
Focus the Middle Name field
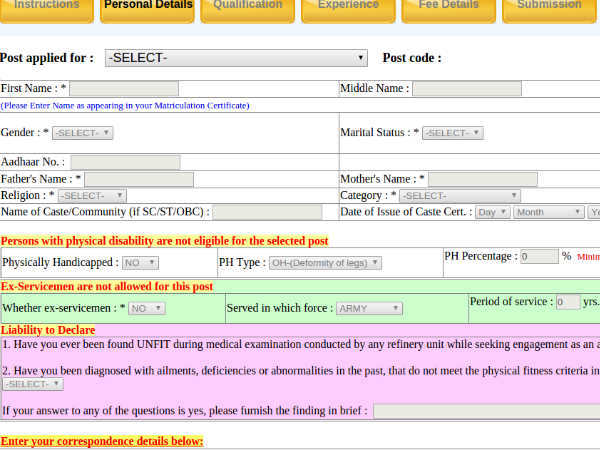coord(467,88)
